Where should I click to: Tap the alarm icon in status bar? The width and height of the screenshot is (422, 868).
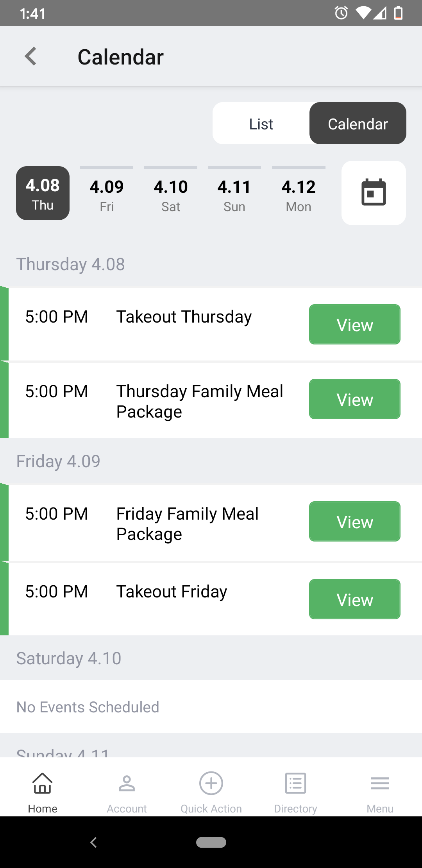click(341, 13)
